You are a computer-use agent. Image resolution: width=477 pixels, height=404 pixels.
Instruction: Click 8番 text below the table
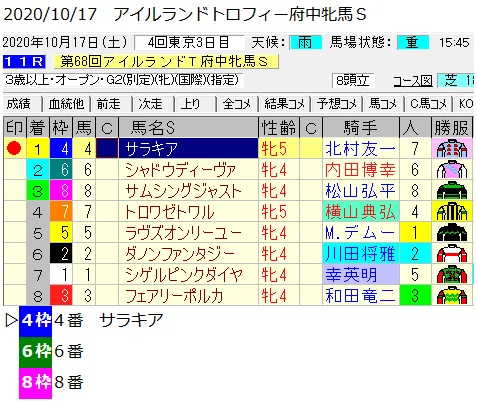tap(69, 382)
